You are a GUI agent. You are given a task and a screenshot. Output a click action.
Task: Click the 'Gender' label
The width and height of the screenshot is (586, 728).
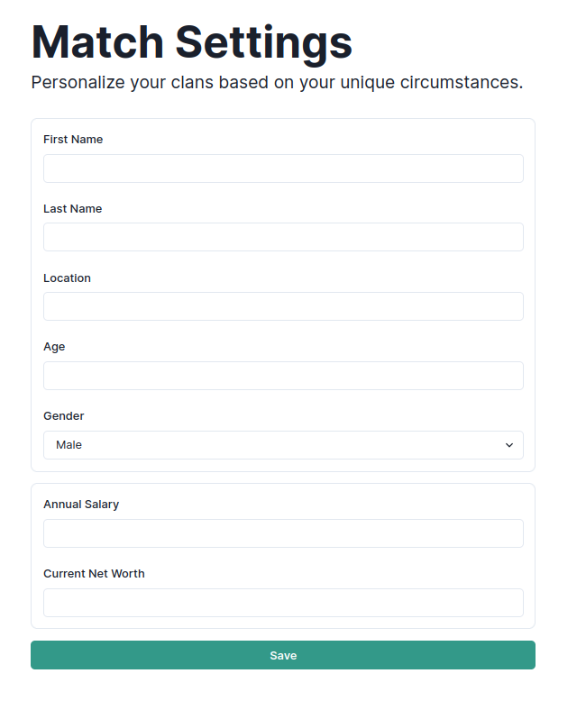click(x=64, y=416)
